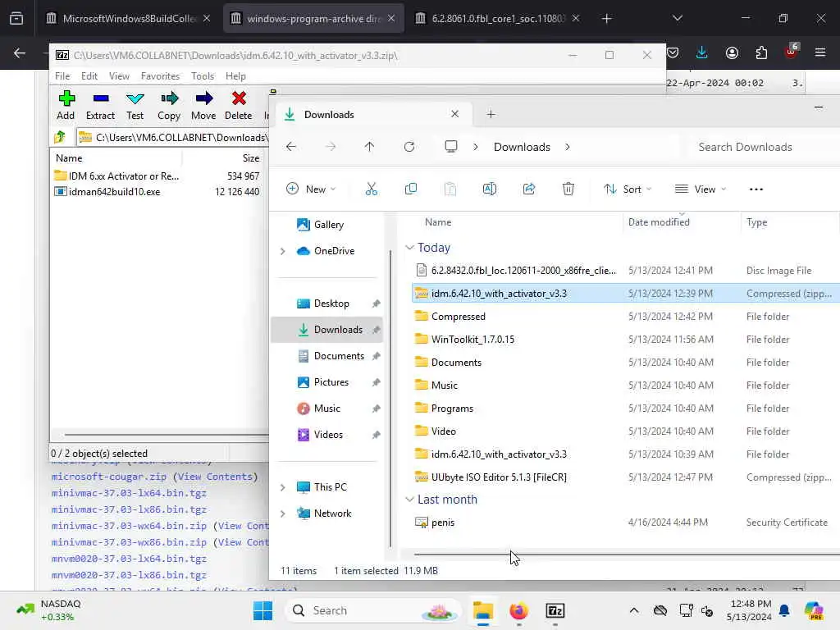Image resolution: width=840 pixels, height=630 pixels.
Task: Expand Network in navigation pane
Action: click(x=283, y=514)
